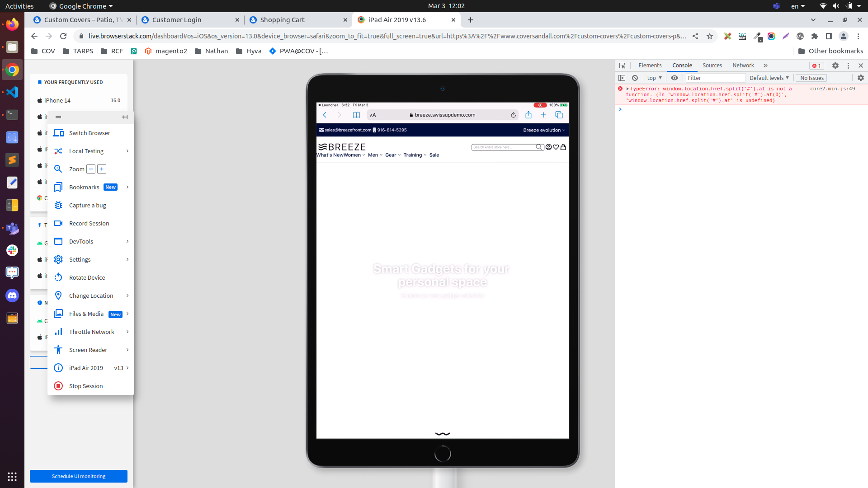Select iPhone 14 in frequently used

(x=79, y=100)
